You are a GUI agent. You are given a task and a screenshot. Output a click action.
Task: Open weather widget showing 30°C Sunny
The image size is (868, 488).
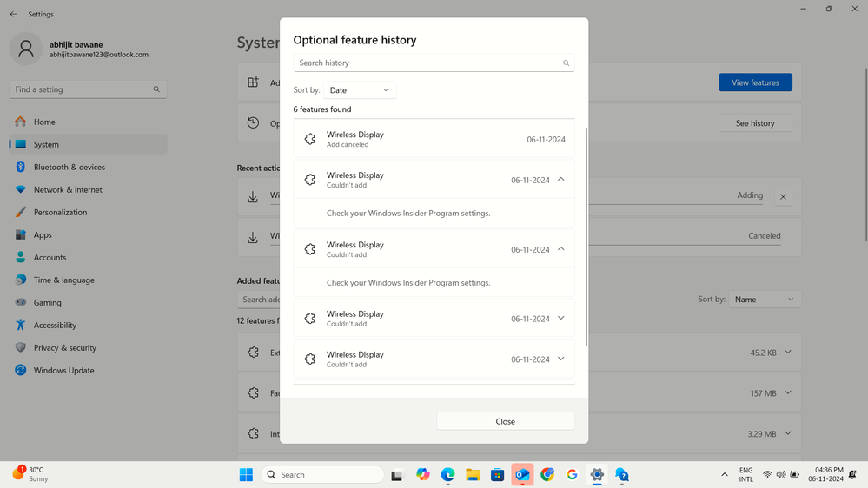[30, 474]
